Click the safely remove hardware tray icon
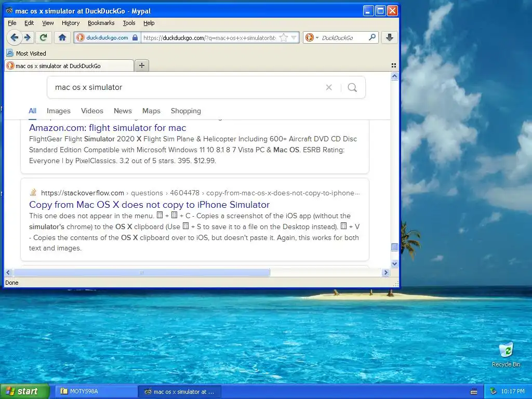This screenshot has width=532, height=399. pyautogui.click(x=494, y=392)
